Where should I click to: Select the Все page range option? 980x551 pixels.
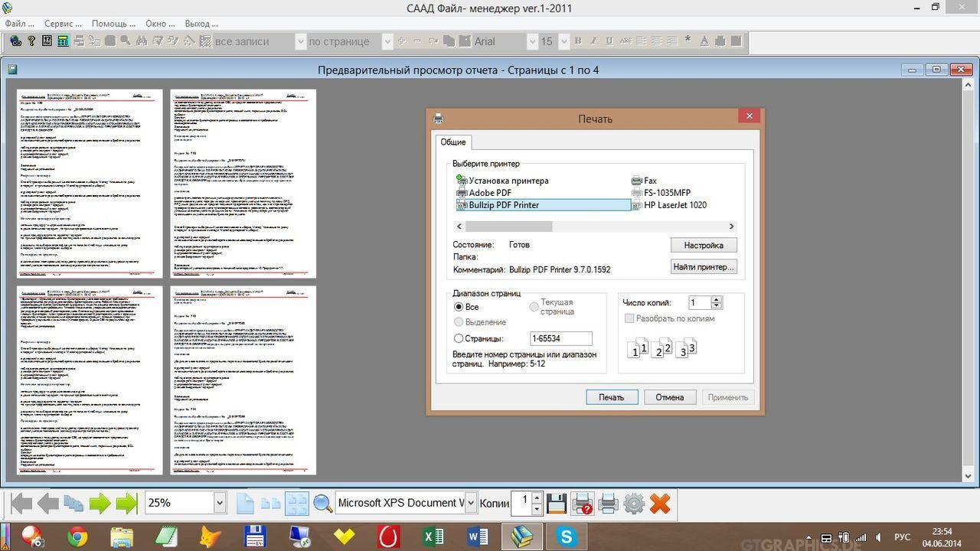(459, 307)
